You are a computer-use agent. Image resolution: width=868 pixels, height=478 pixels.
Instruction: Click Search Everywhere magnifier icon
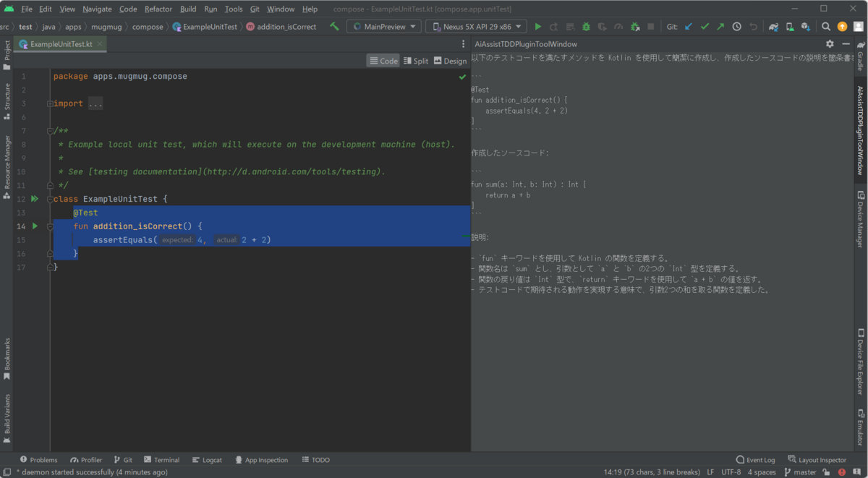pyautogui.click(x=826, y=27)
